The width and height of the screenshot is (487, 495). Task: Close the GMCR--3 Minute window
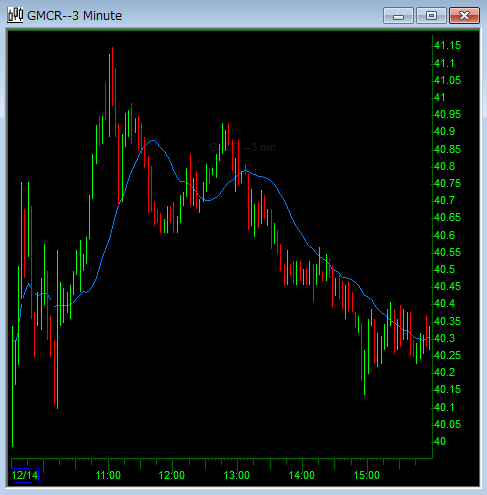(x=464, y=16)
